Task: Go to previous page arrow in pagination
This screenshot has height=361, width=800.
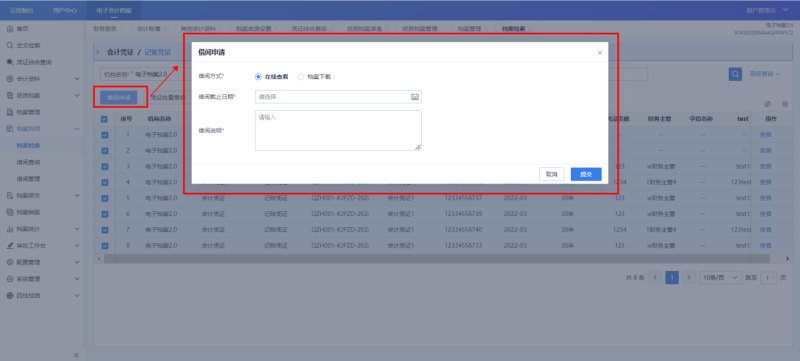Action: (x=655, y=277)
